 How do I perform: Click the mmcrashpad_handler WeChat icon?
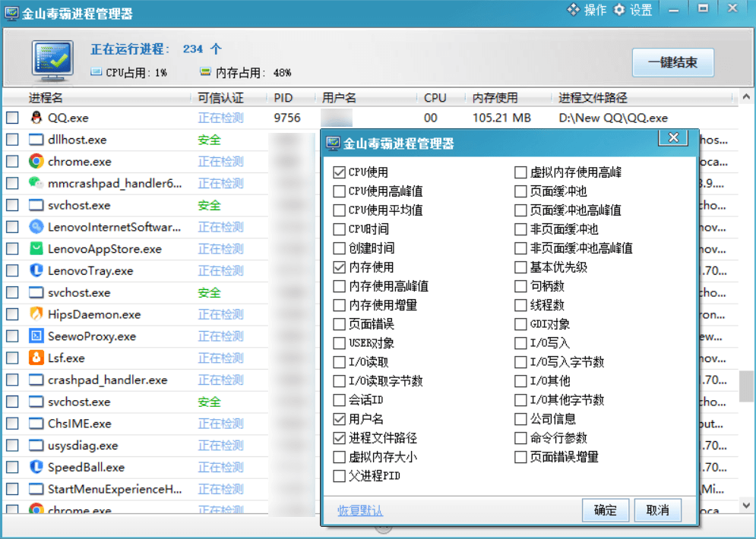coord(36,183)
